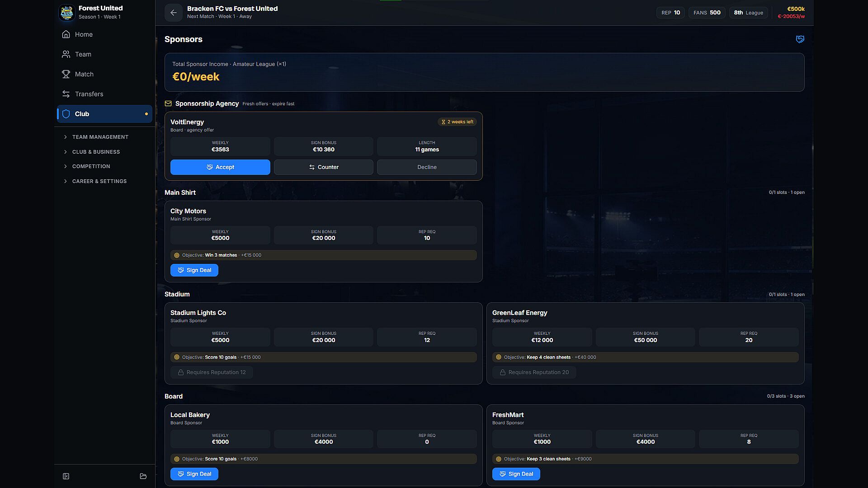Click the Bracken FC vs Forest United title

tap(232, 9)
